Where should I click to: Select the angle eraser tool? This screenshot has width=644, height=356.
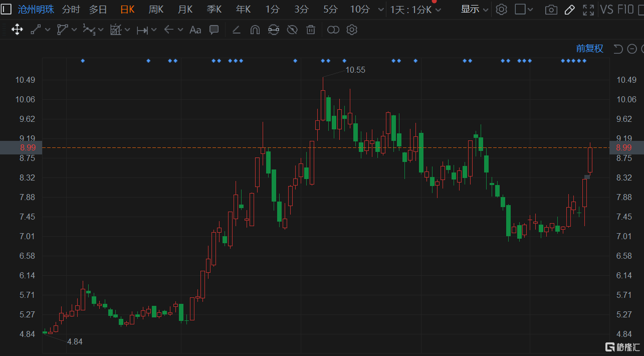(x=236, y=30)
